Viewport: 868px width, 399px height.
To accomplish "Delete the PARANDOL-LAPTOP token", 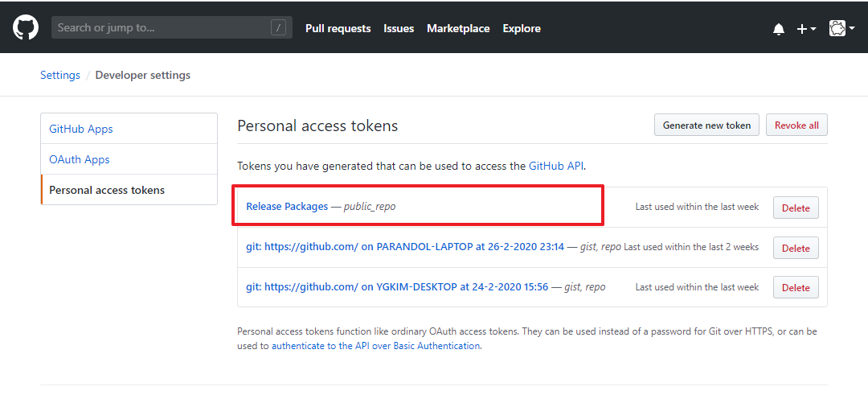I will click(796, 248).
